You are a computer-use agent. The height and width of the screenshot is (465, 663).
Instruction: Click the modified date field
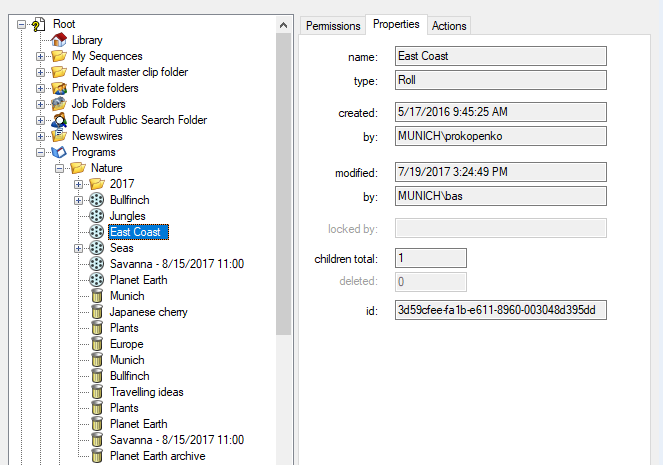[501, 172]
